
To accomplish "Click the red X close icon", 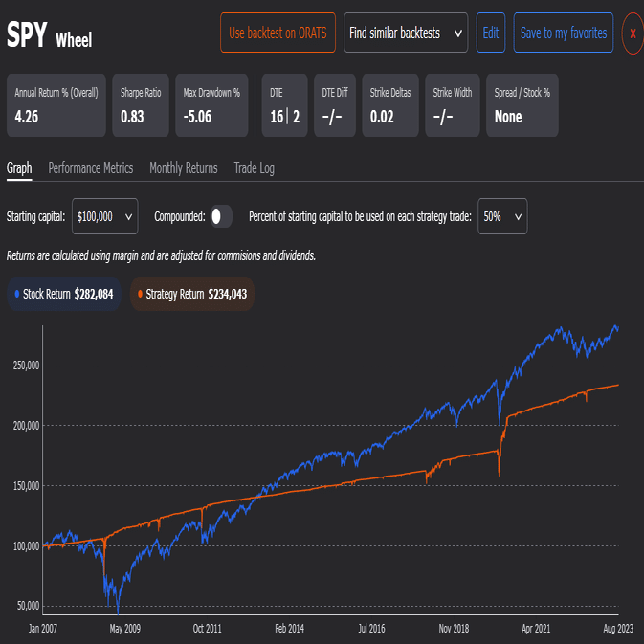I will (632, 33).
